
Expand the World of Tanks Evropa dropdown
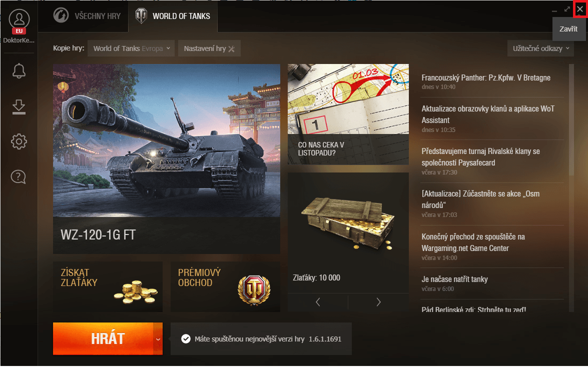[x=131, y=48]
